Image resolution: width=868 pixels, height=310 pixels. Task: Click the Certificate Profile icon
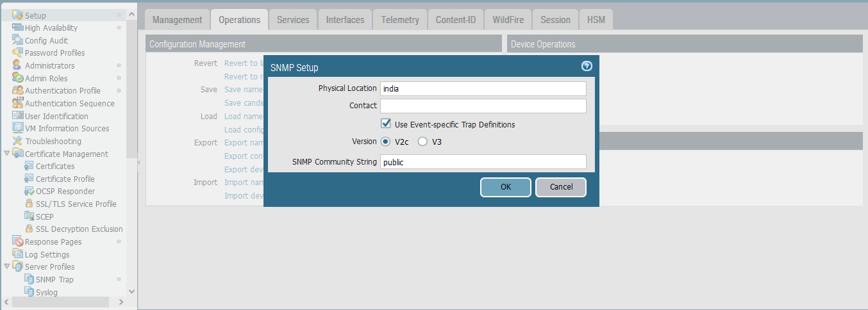click(x=29, y=179)
